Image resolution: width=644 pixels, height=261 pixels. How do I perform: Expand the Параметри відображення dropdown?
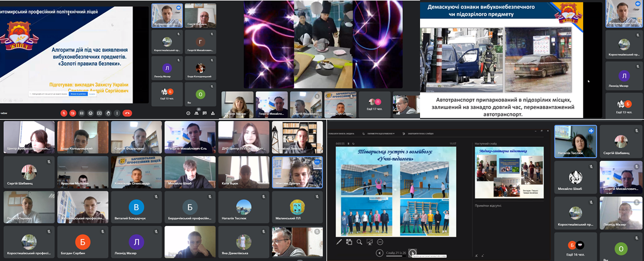pos(380,134)
